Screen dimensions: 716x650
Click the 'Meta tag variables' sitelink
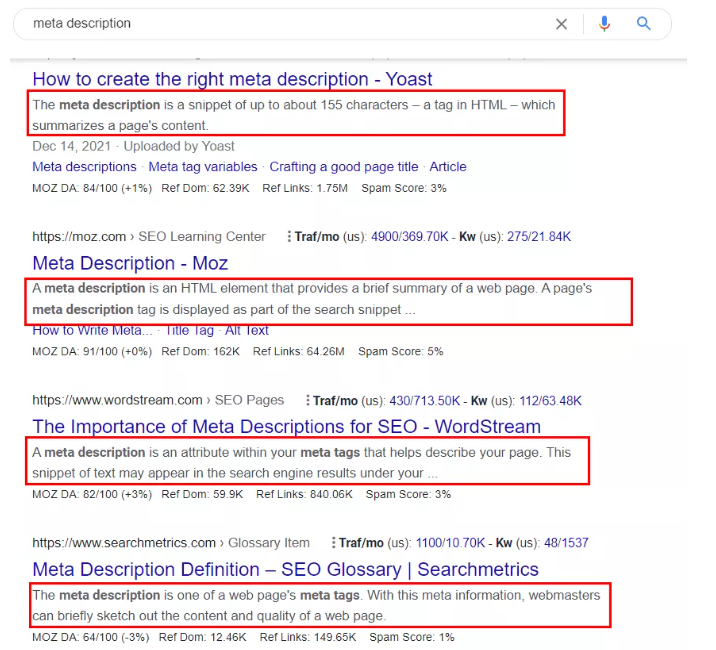coord(202,167)
